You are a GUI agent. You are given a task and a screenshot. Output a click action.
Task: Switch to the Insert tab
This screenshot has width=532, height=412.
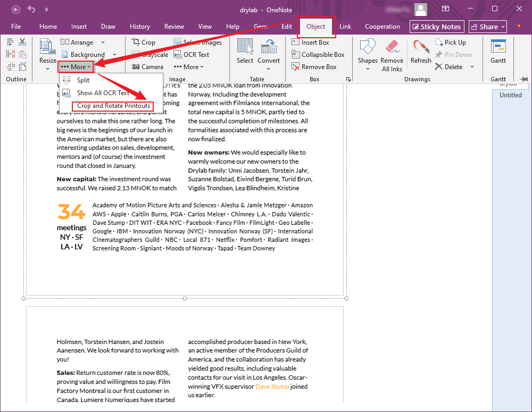point(79,27)
